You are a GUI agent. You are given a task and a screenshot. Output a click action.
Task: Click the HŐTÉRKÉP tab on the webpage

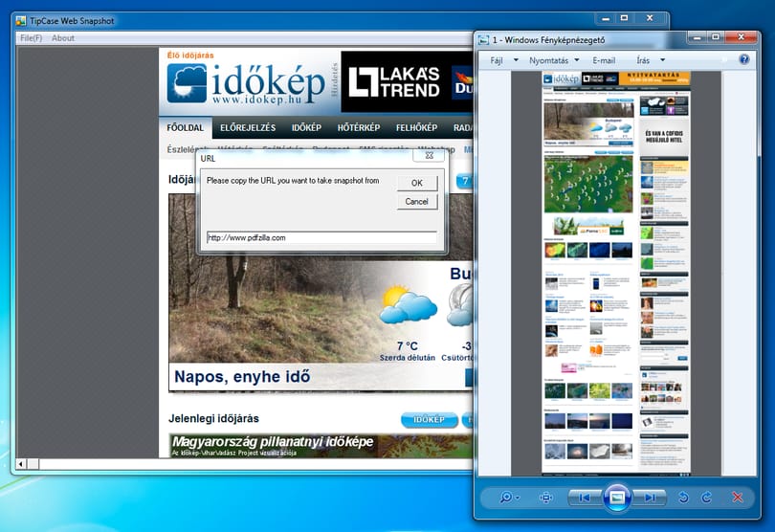[359, 127]
